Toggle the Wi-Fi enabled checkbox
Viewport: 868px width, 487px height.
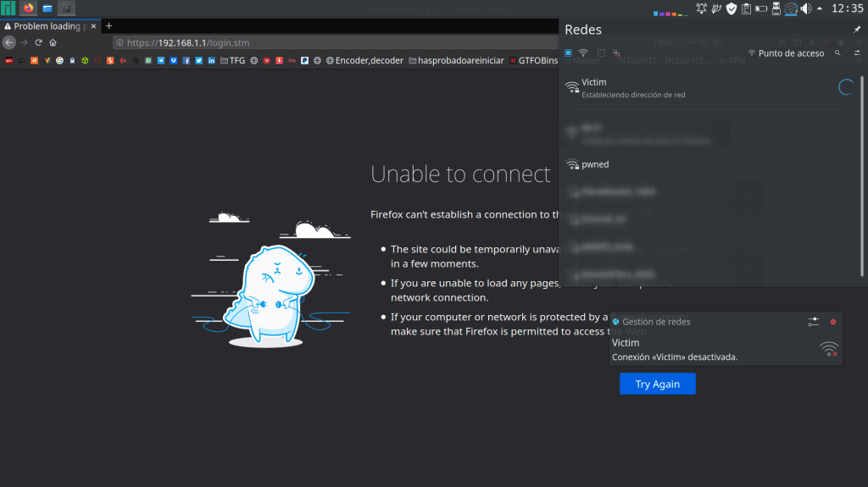click(x=568, y=53)
